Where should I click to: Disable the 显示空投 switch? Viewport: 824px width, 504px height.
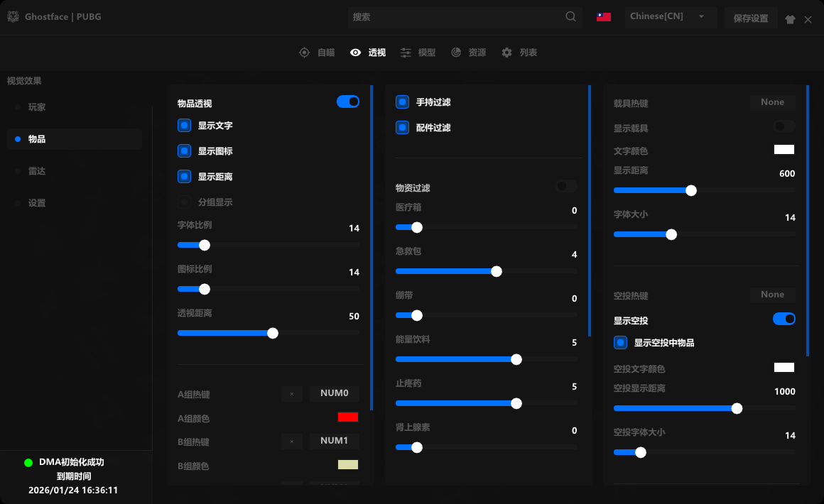tap(784, 319)
